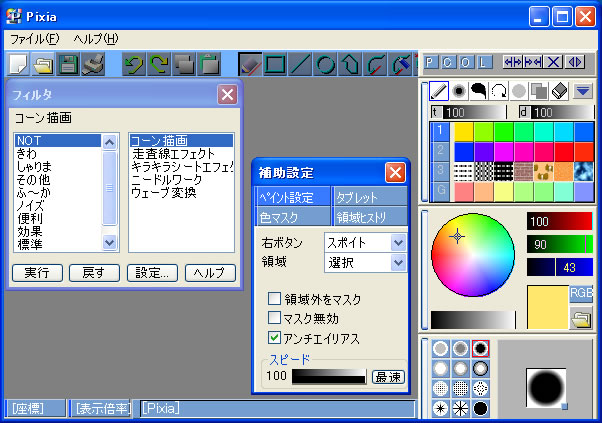602x423 pixels.
Task: Open filter 設定... button
Action: point(152,273)
